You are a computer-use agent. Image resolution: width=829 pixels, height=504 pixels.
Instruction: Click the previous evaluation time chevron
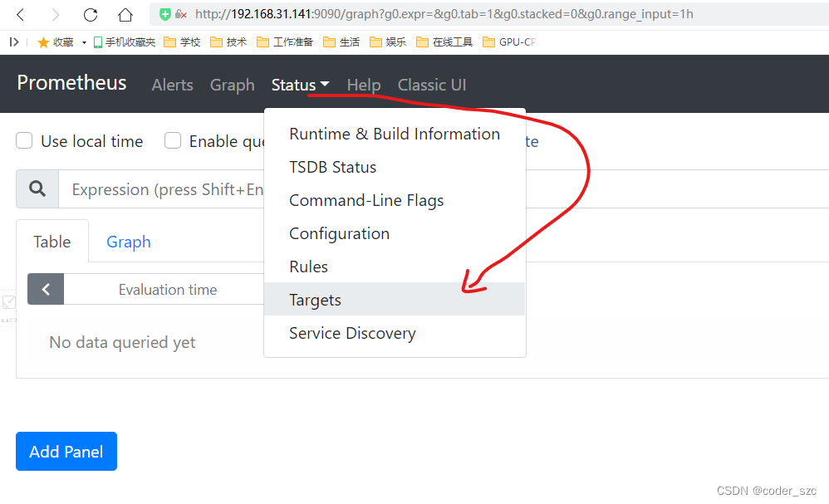point(46,290)
